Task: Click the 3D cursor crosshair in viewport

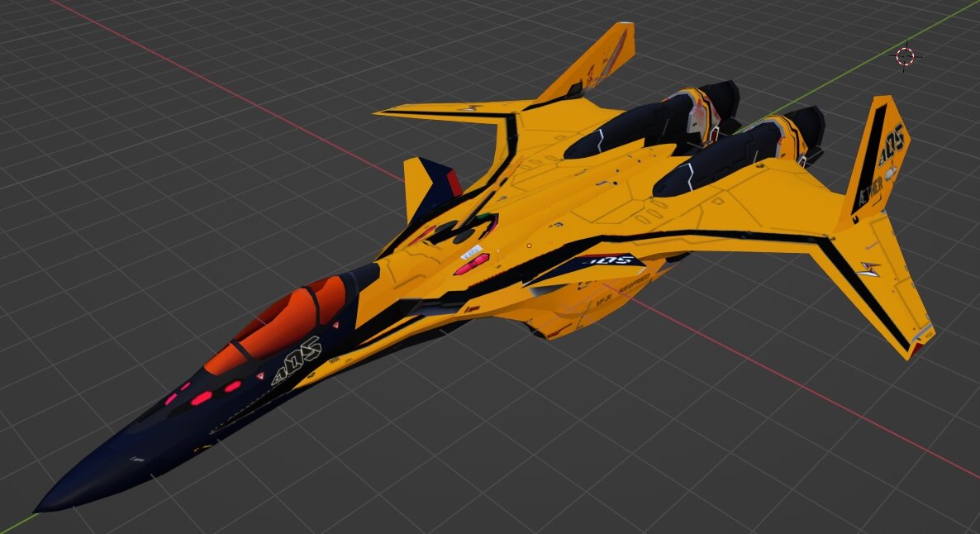Action: [905, 56]
